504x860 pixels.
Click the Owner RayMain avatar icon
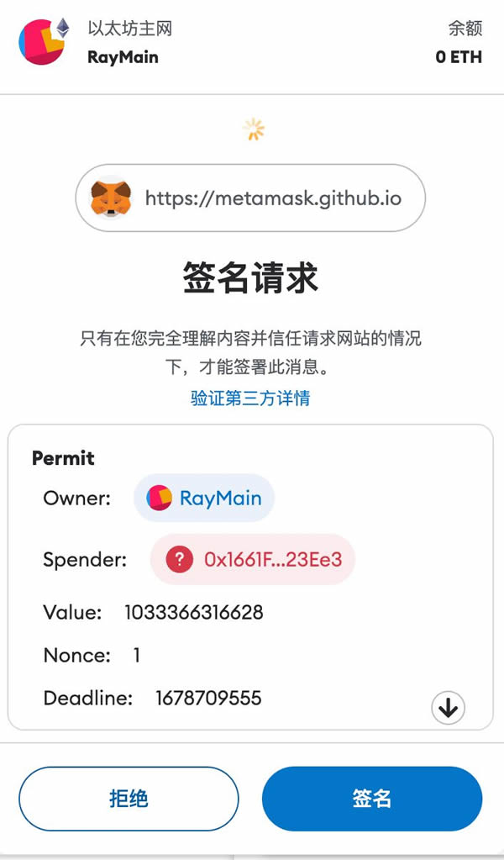click(x=159, y=498)
